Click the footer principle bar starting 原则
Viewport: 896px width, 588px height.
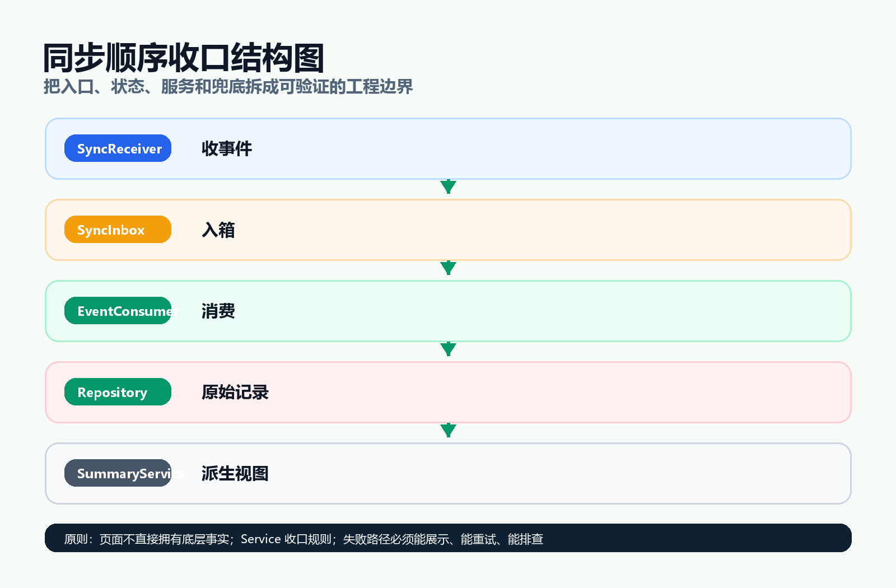pos(448,538)
